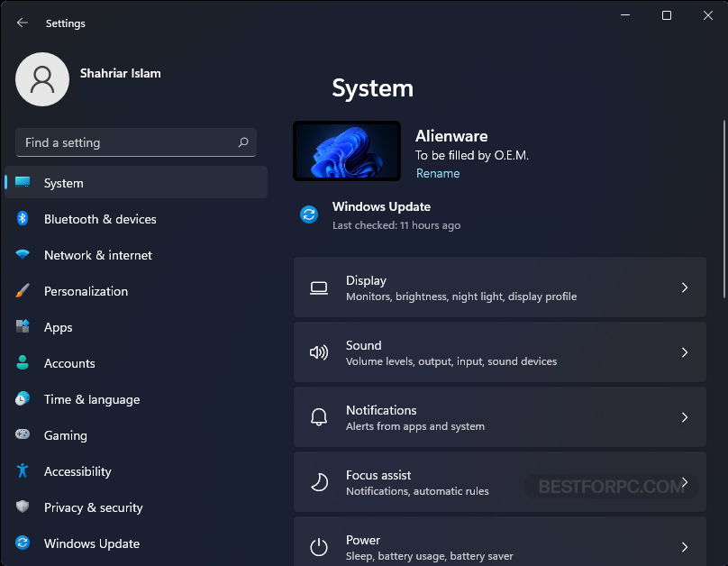This screenshot has width=728, height=566.
Task: Open Power settings via its right chevron
Action: coord(685,547)
